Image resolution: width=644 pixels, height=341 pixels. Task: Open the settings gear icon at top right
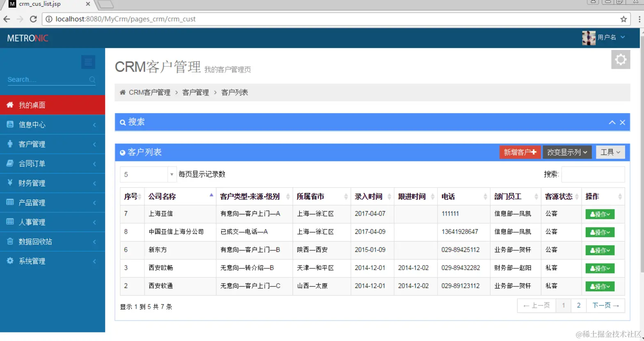click(621, 59)
